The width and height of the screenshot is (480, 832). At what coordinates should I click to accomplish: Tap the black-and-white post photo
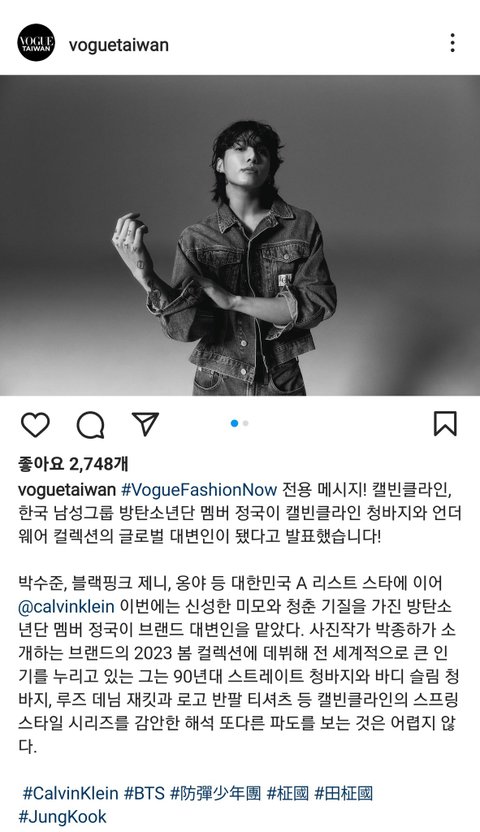click(x=240, y=235)
